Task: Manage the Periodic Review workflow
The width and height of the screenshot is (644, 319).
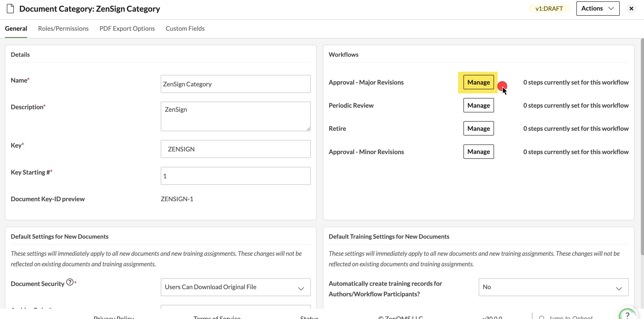Action: click(x=479, y=105)
